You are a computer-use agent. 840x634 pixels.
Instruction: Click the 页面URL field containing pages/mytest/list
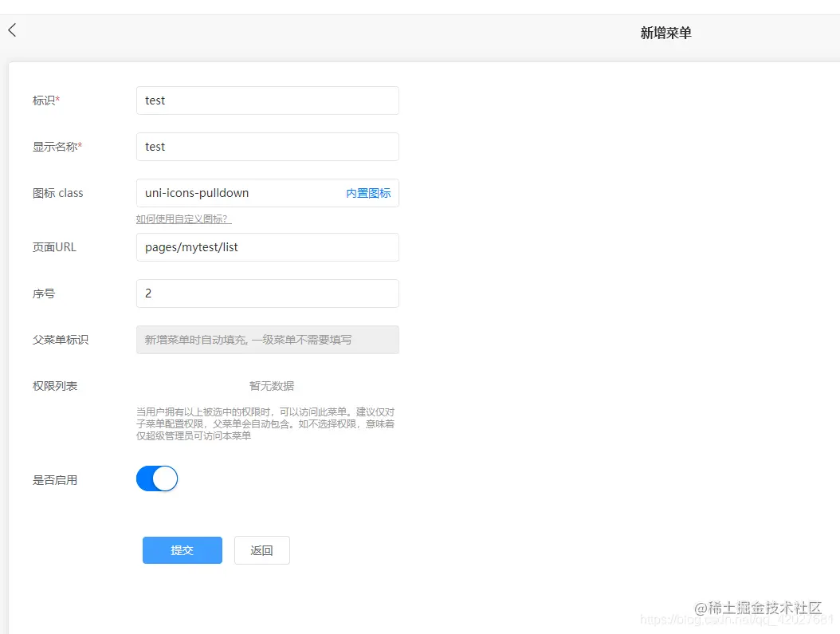pyautogui.click(x=267, y=247)
